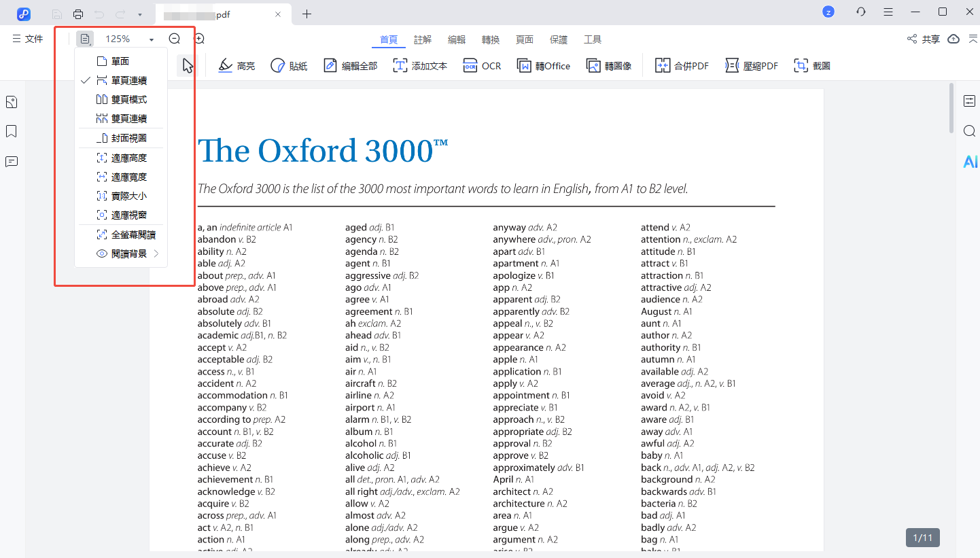Expand the 閱讀背景 reading background submenu
980x558 pixels.
[x=121, y=254]
